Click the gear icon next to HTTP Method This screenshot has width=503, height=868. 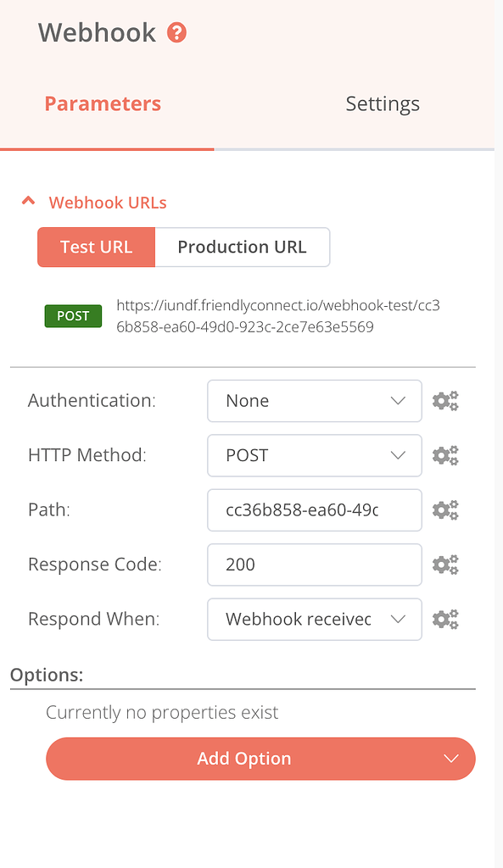(445, 455)
